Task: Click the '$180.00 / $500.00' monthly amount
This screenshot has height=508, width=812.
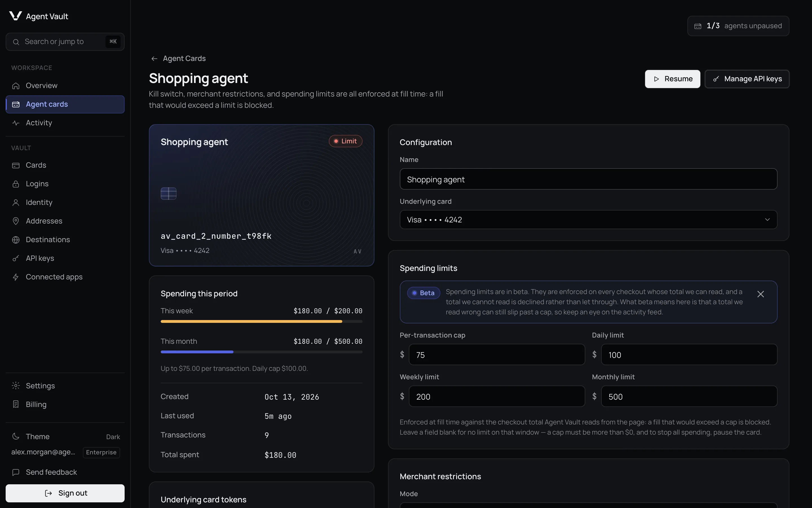Action: (328, 342)
